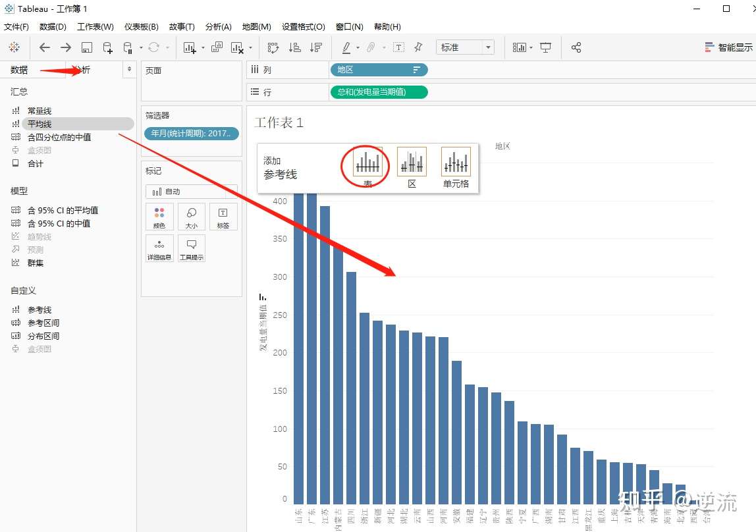Select the 单元格 reference line scope
Viewport: 756px width, 532px height.
(x=456, y=160)
